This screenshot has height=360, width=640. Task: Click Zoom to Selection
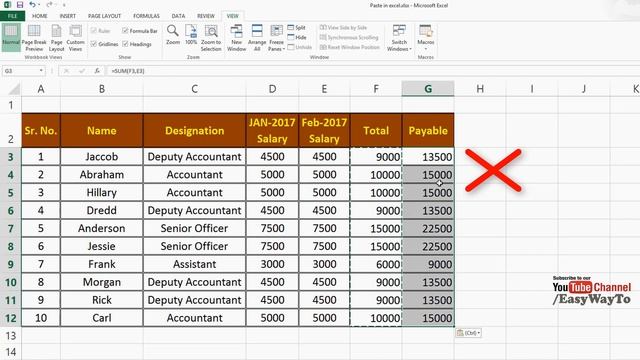[211, 38]
